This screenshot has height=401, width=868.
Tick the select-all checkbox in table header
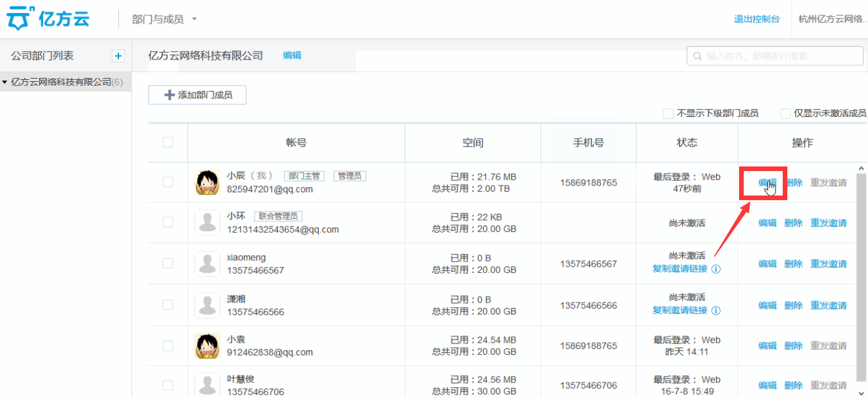(x=168, y=143)
